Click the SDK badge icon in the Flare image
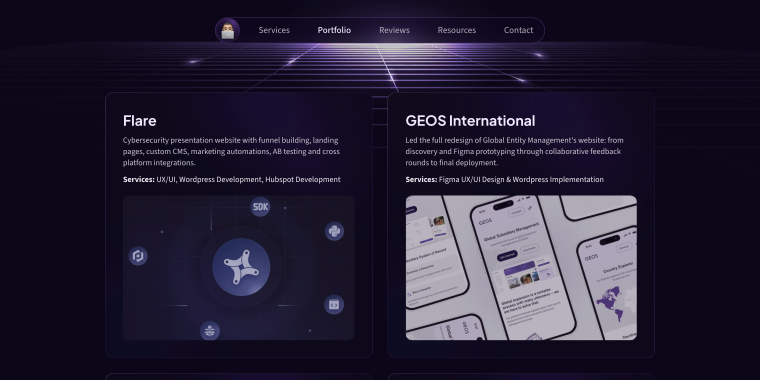 click(260, 207)
